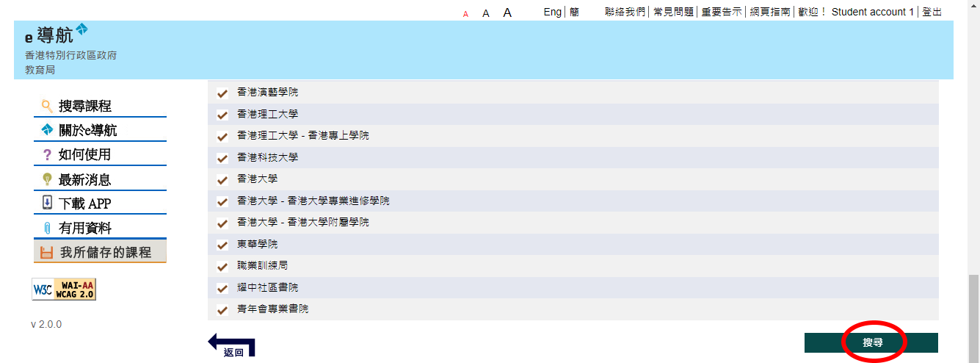
Task: Click the question mark icon beside 如何使用
Action: [47, 154]
